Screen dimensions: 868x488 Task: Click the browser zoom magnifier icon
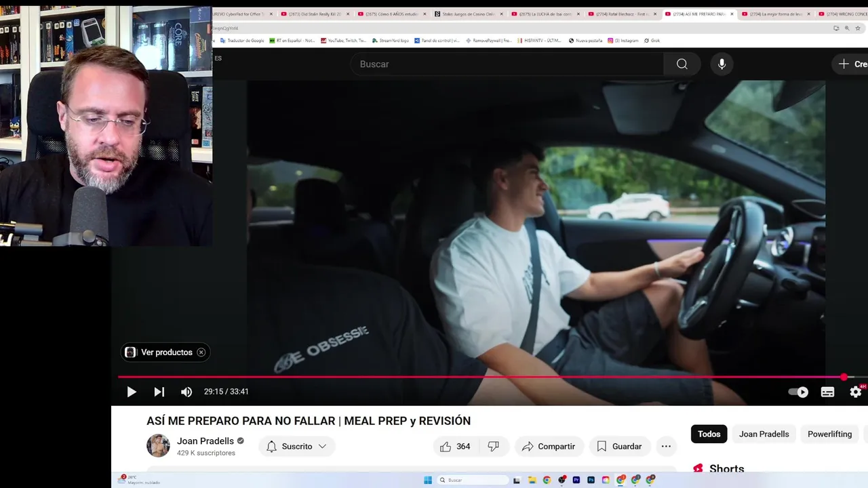pos(847,28)
